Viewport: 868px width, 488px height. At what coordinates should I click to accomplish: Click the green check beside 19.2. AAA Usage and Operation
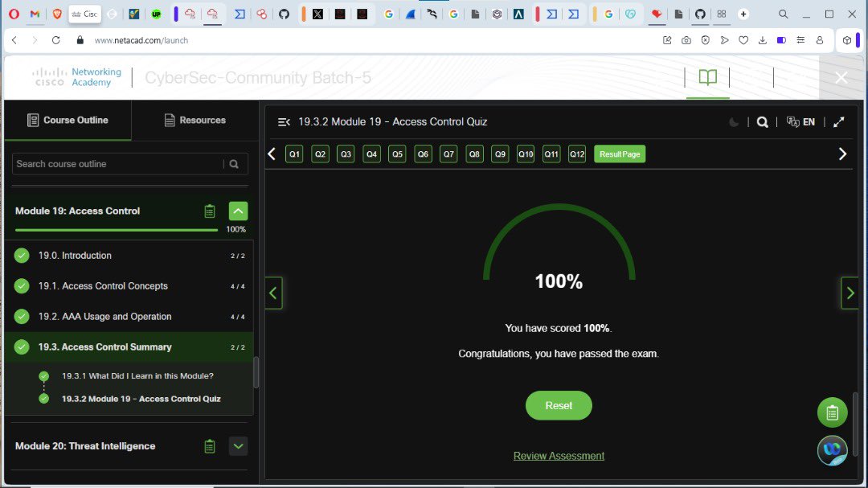(x=20, y=317)
